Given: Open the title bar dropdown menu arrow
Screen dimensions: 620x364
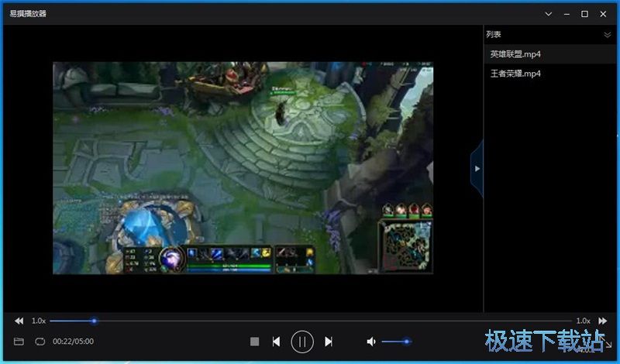Looking at the screenshot, I should tap(549, 14).
